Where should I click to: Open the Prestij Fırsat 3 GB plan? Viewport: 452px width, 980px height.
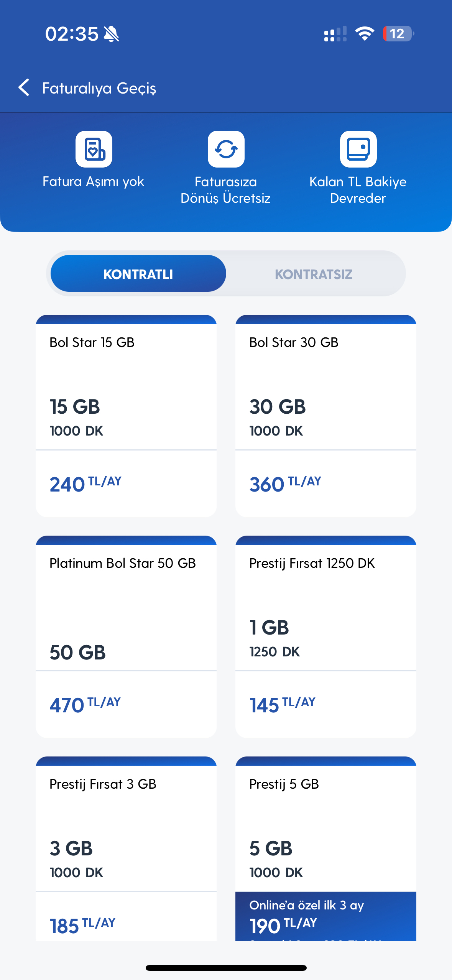126,848
